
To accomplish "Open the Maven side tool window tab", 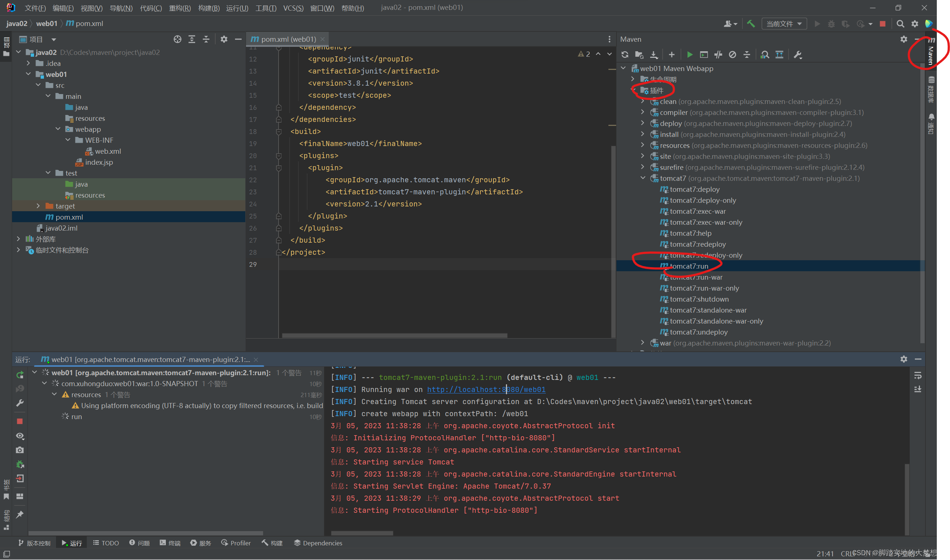I will 931,51.
